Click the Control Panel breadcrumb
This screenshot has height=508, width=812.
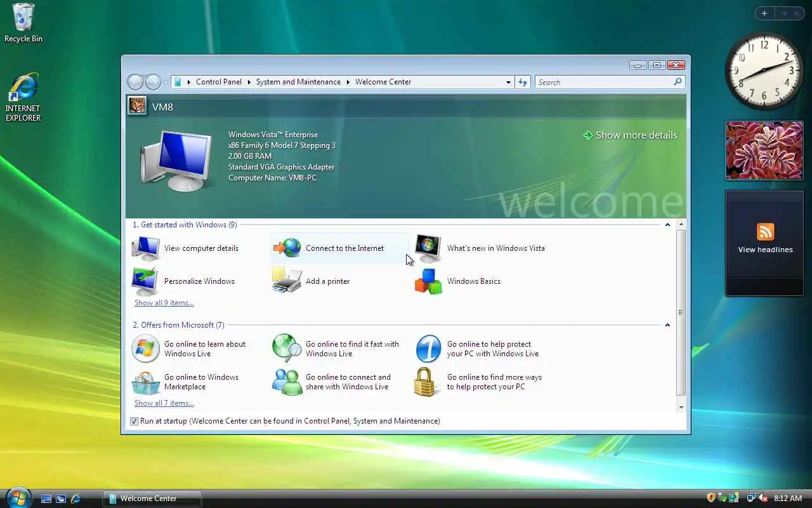click(219, 82)
